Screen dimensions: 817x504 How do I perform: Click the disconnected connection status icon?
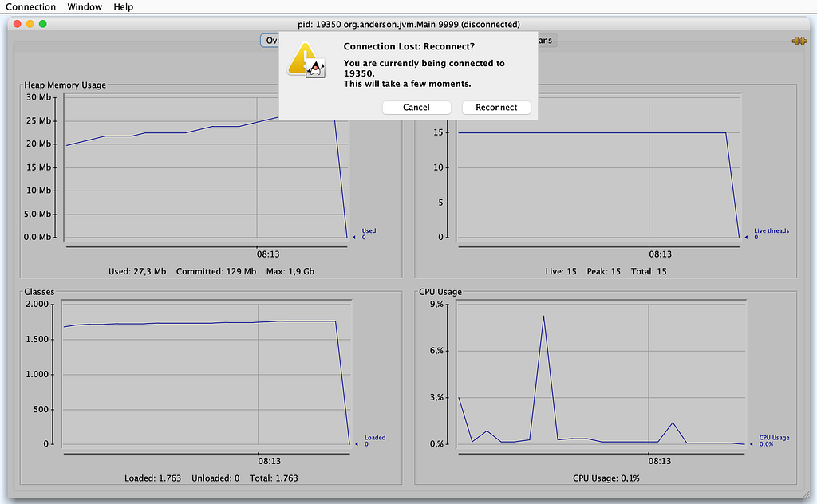point(799,41)
